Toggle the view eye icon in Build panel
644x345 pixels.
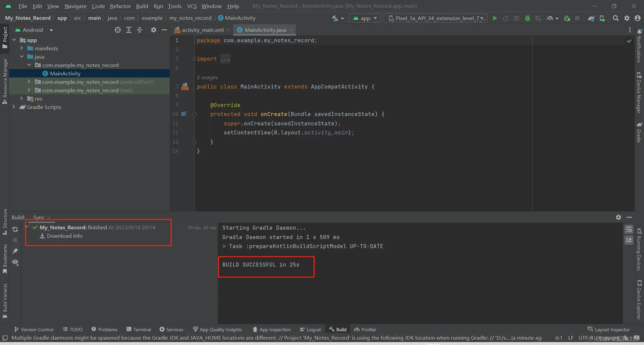(x=15, y=262)
